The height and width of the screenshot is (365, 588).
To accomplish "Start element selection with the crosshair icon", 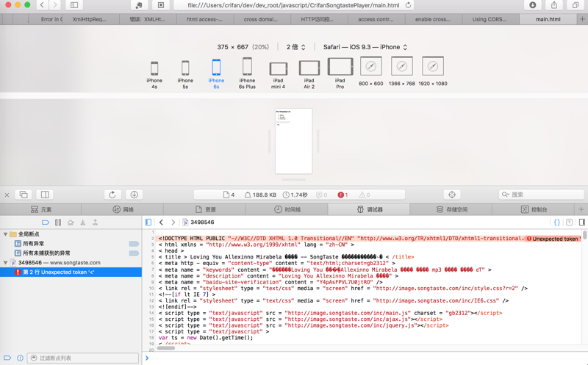I will [x=452, y=195].
